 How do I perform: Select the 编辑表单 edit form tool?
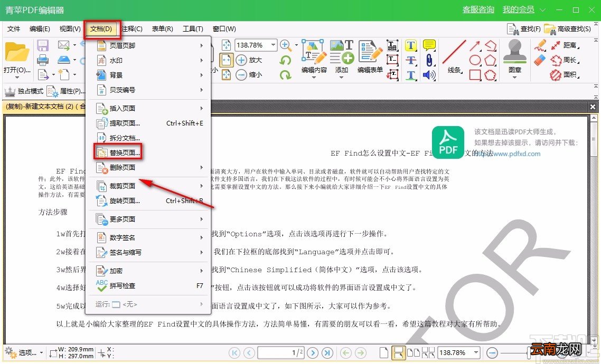pyautogui.click(x=370, y=58)
